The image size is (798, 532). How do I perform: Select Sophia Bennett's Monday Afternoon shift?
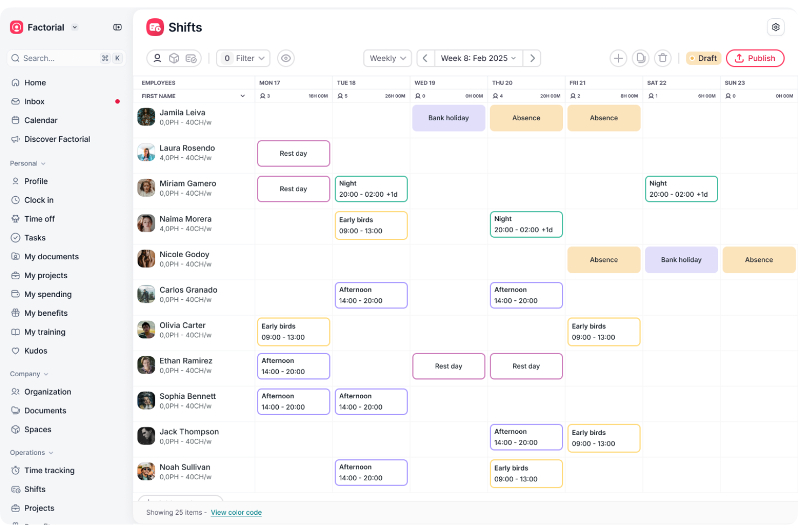294,402
